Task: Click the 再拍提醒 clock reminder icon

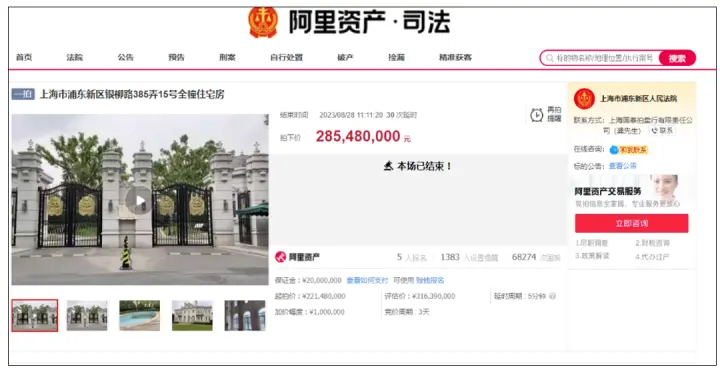Action: (x=537, y=115)
